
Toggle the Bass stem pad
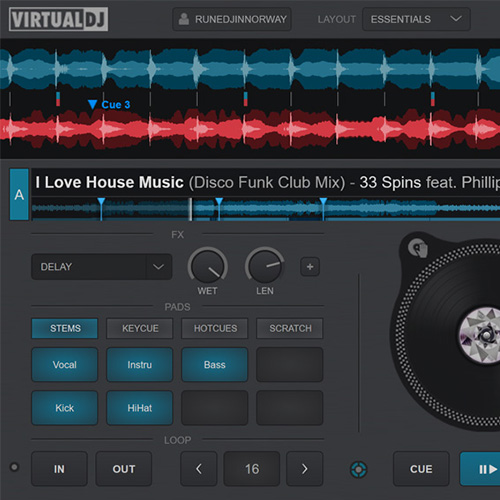click(x=215, y=365)
